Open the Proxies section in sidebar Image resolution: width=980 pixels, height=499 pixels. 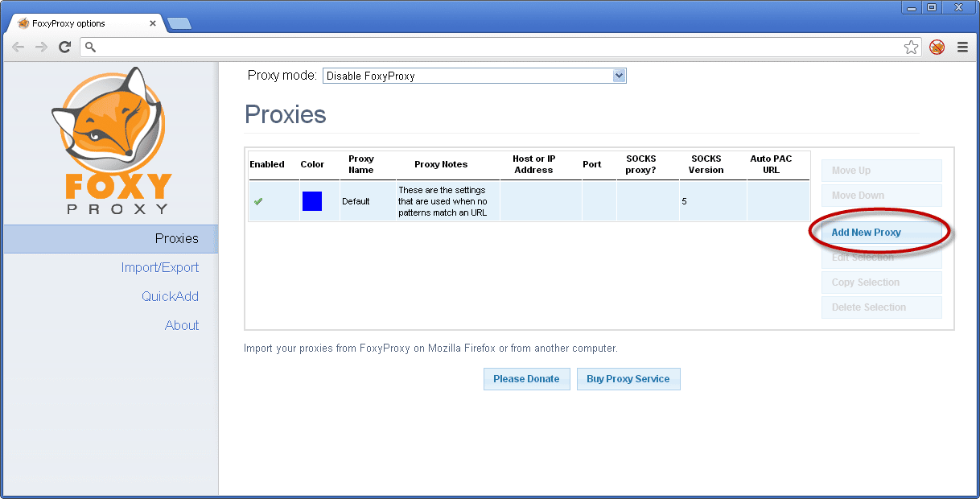[109, 239]
